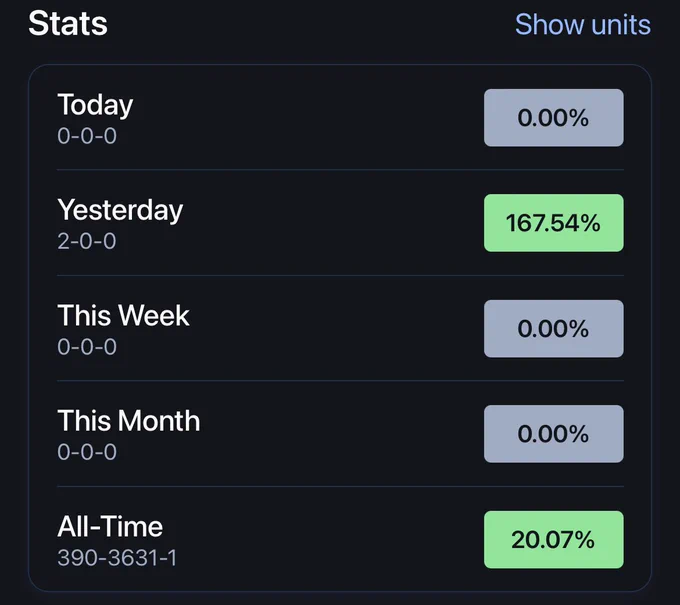Click the Yesterday 2-0-0 record text

click(87, 241)
